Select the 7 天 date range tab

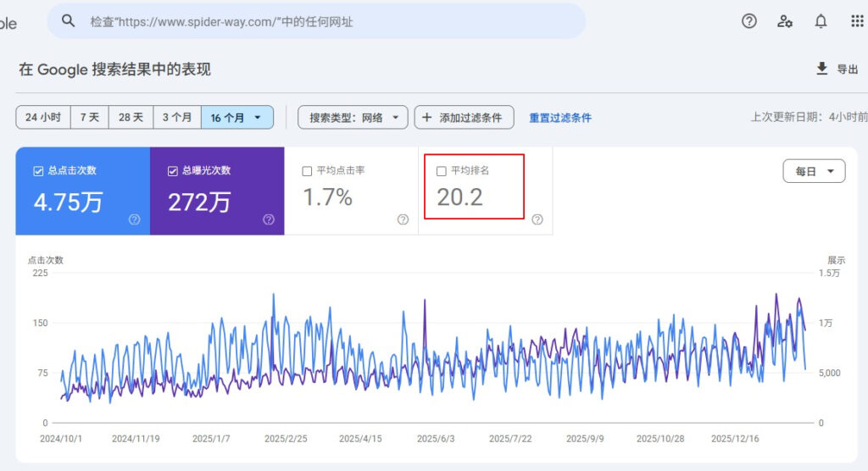89,118
